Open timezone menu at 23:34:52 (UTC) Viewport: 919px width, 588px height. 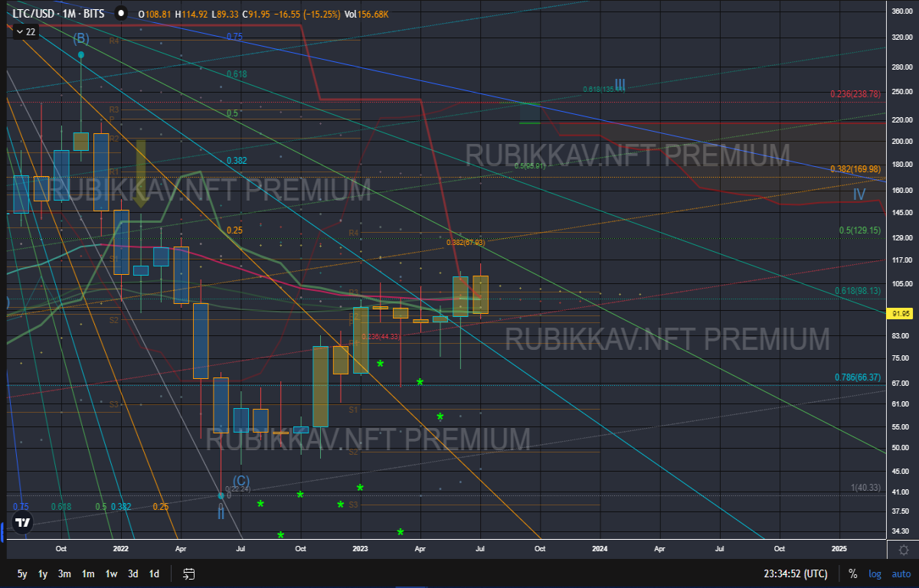[795, 573]
